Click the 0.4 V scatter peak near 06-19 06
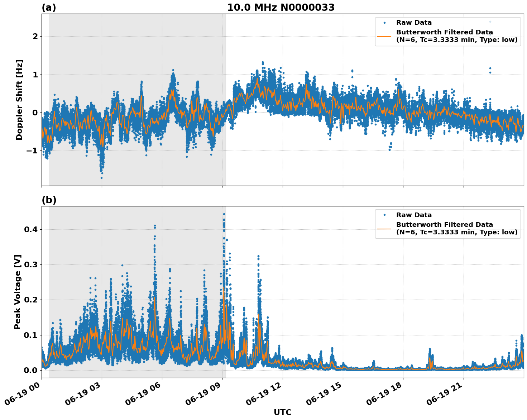 coord(154,225)
